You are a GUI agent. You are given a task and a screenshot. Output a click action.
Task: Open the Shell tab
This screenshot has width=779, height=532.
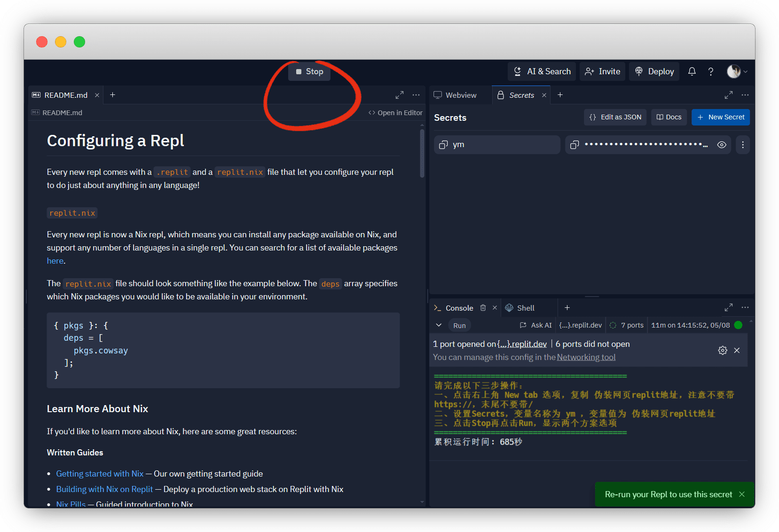tap(520, 308)
